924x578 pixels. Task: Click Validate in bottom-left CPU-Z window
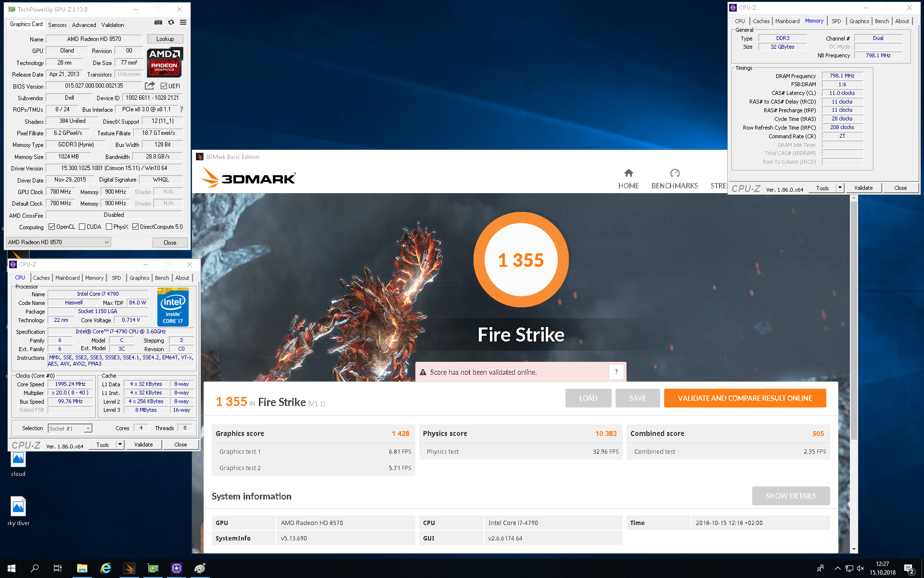click(143, 445)
